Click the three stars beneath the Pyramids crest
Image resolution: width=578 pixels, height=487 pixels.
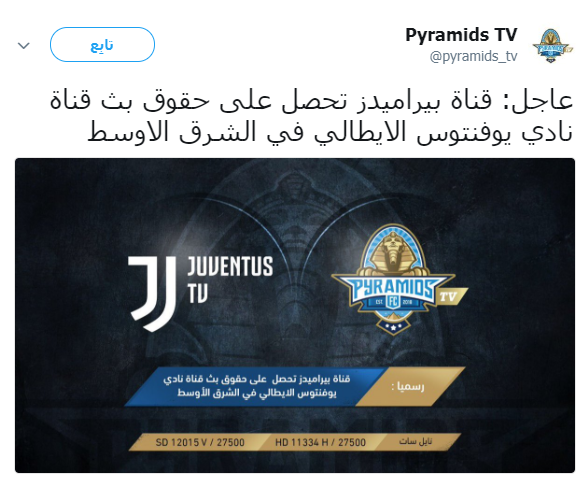point(393,327)
